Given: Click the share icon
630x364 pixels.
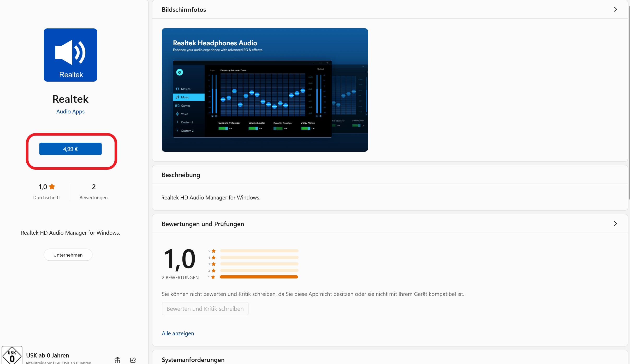Looking at the screenshot, I should point(133,360).
